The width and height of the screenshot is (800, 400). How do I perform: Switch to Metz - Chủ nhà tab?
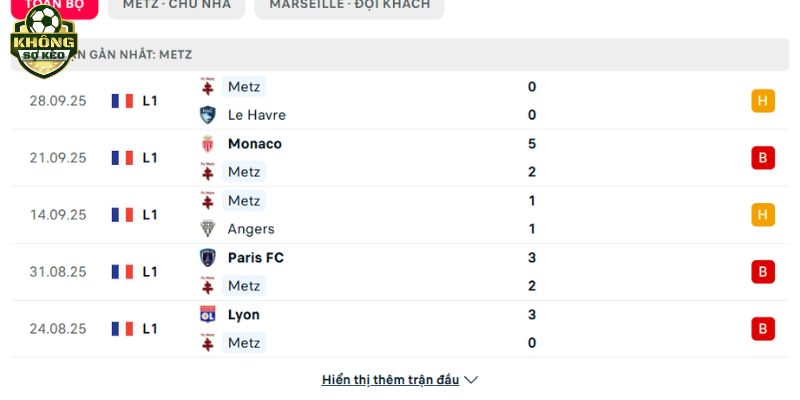click(x=176, y=5)
